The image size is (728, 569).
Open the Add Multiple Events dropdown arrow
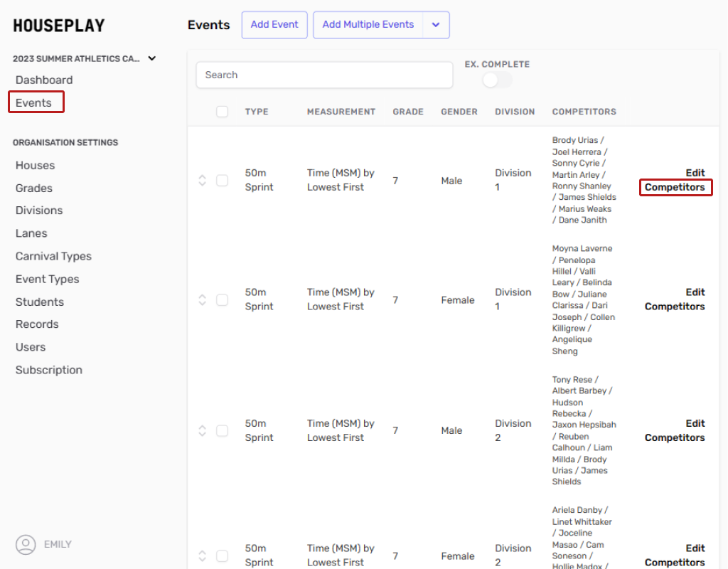point(436,25)
